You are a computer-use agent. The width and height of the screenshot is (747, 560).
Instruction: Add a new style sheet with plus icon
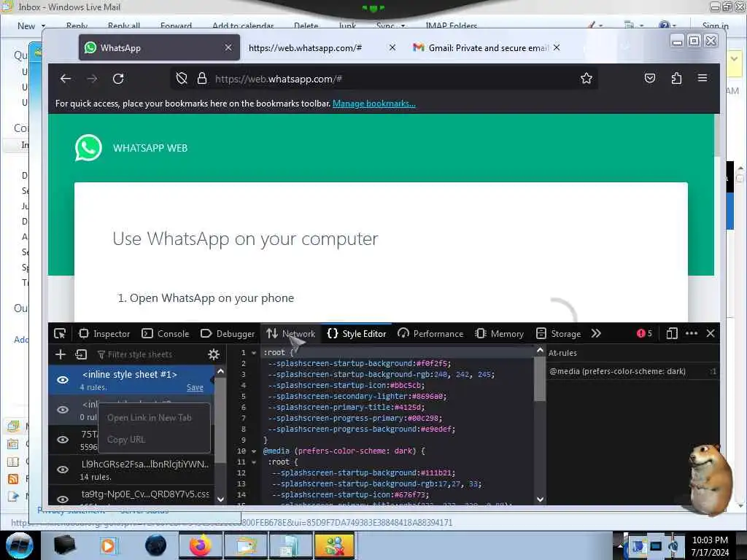pyautogui.click(x=61, y=354)
